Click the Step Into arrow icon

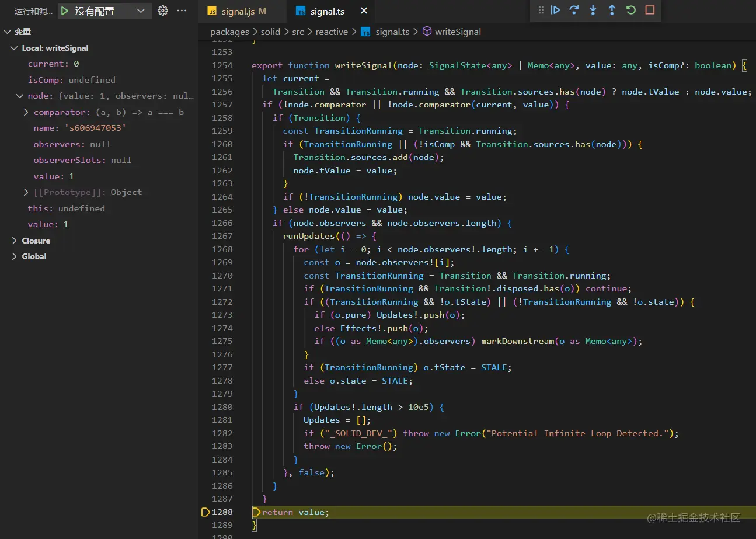pos(593,10)
